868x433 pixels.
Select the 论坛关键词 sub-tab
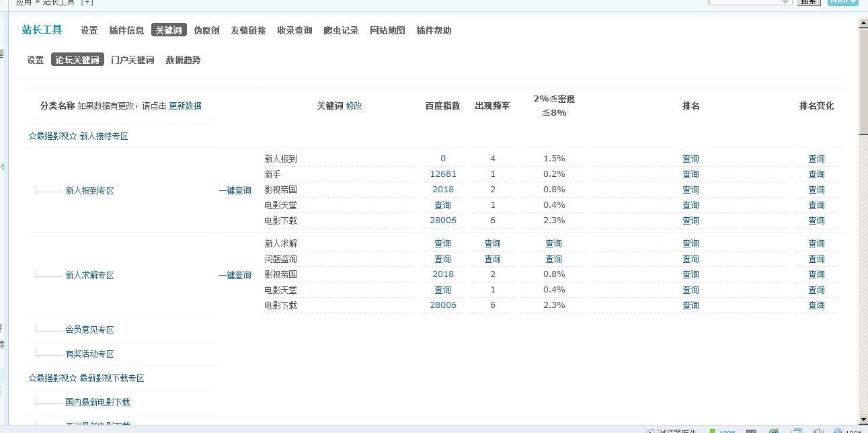point(77,60)
